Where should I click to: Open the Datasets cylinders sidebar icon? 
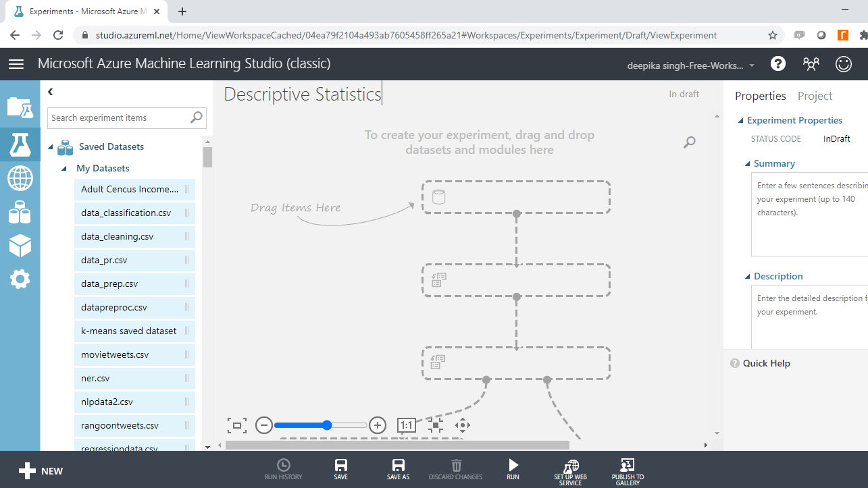20,212
